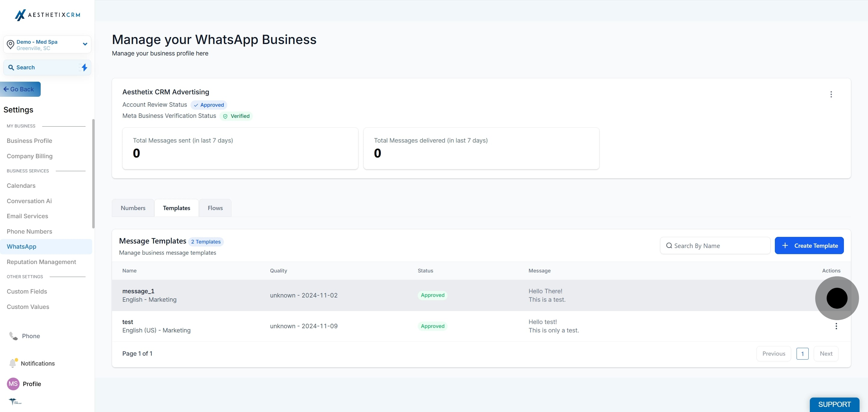The width and height of the screenshot is (868, 412).
Task: Click the Create Template button
Action: [809, 246]
